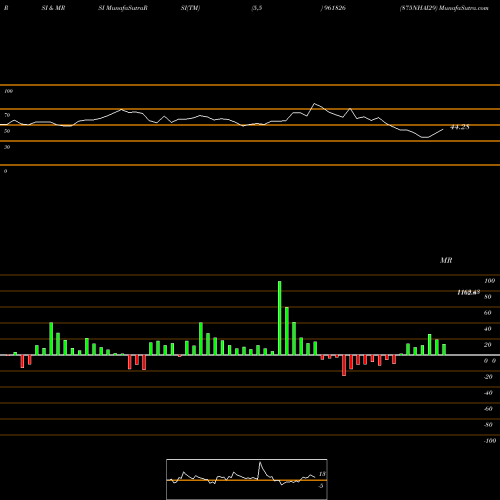Click the RSI axis label 50
This screenshot has height=500, width=500.
coord(7,131)
